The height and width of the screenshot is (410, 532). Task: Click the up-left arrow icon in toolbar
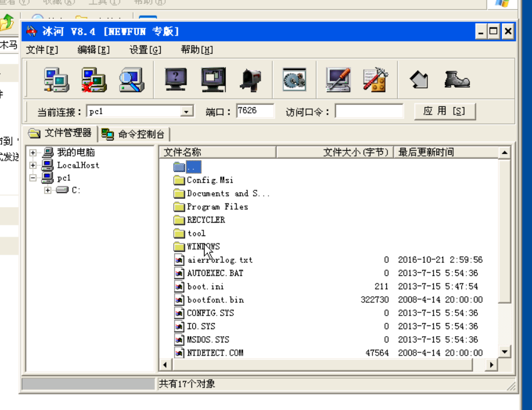coord(419,79)
